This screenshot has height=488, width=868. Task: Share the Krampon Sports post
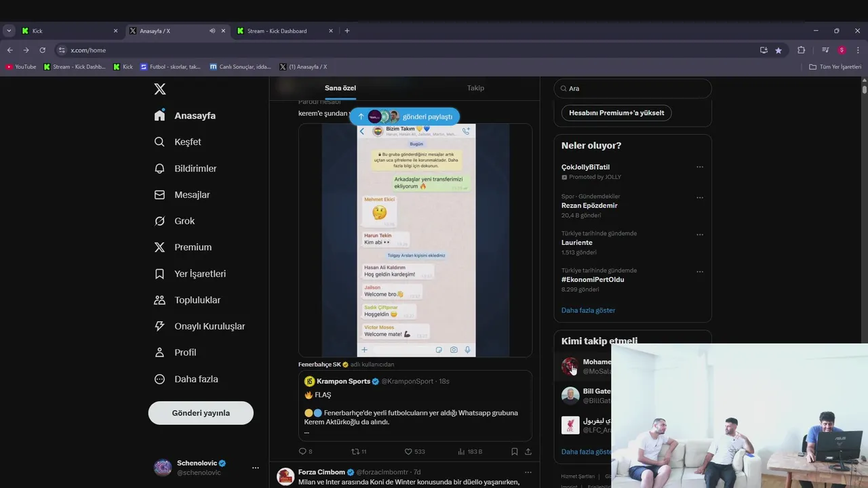pyautogui.click(x=528, y=451)
